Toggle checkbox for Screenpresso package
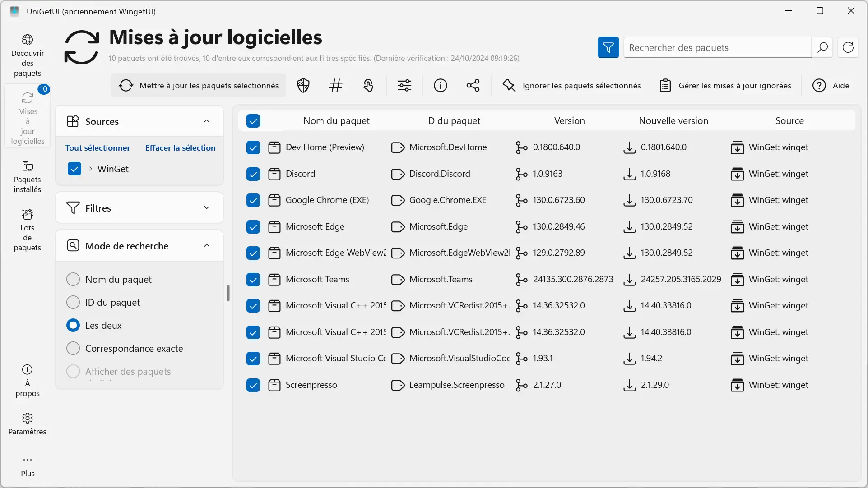Image resolution: width=868 pixels, height=488 pixels. (x=253, y=384)
